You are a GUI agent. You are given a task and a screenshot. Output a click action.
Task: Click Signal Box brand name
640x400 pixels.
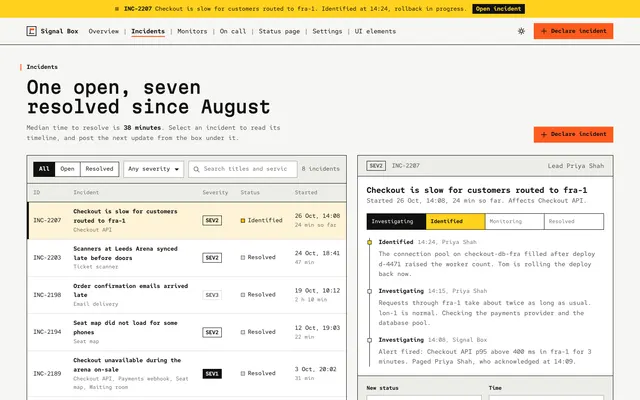59,31
